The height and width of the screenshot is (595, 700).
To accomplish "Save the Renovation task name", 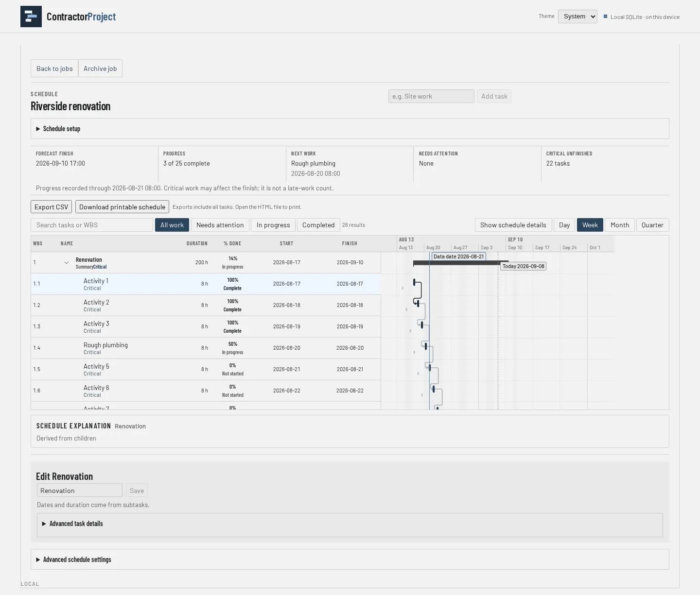I will pos(137,491).
